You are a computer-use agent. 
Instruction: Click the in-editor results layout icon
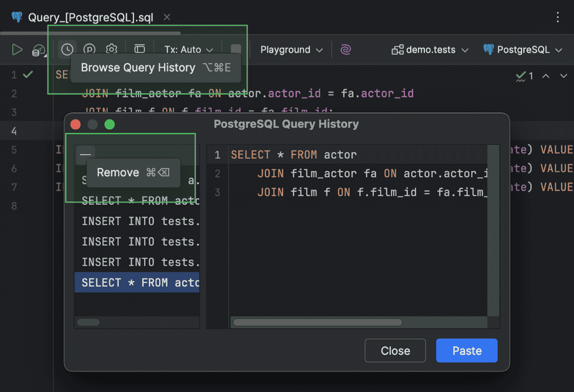coord(140,49)
